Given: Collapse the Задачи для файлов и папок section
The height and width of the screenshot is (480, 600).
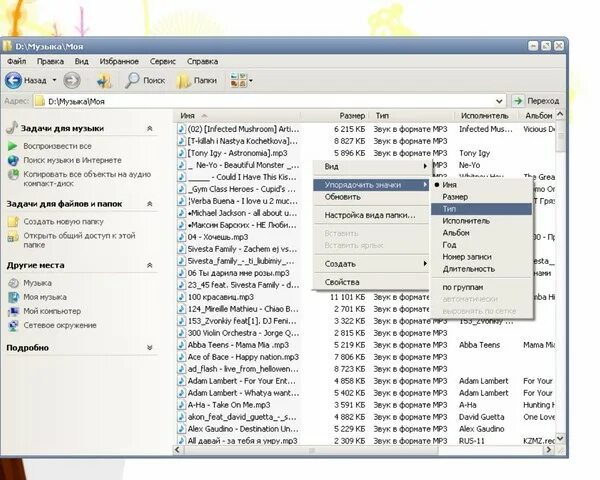Looking at the screenshot, I should click(x=150, y=204).
